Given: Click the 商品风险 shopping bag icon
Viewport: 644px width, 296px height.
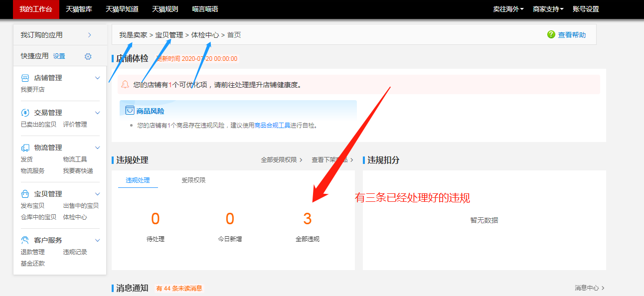Looking at the screenshot, I should coord(130,110).
